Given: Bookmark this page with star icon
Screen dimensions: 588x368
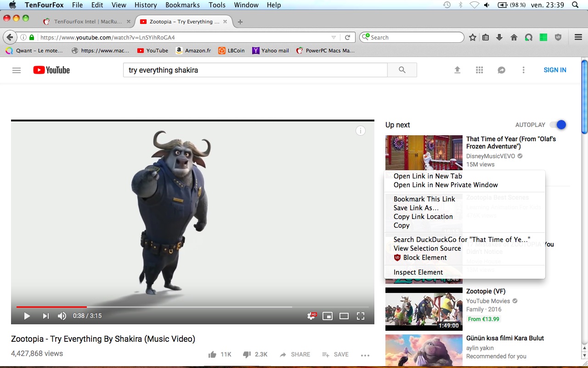Looking at the screenshot, I should click(x=473, y=37).
